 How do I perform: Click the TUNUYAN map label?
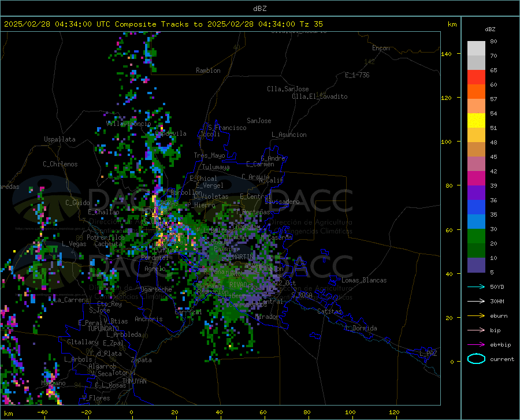(x=134, y=381)
